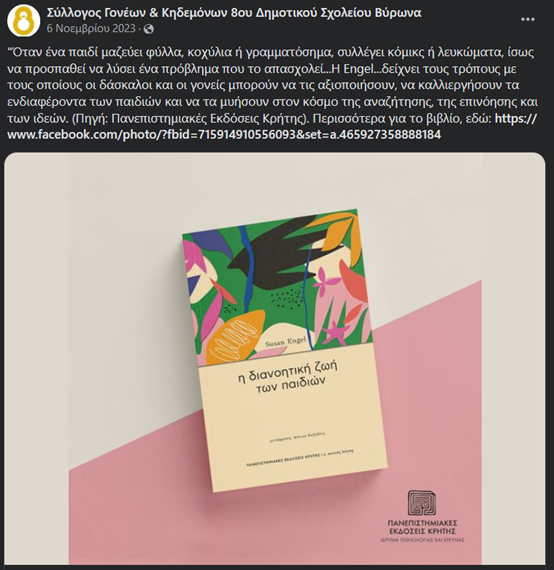Click the globe public audience icon
This screenshot has width=554, height=570.
[149, 29]
